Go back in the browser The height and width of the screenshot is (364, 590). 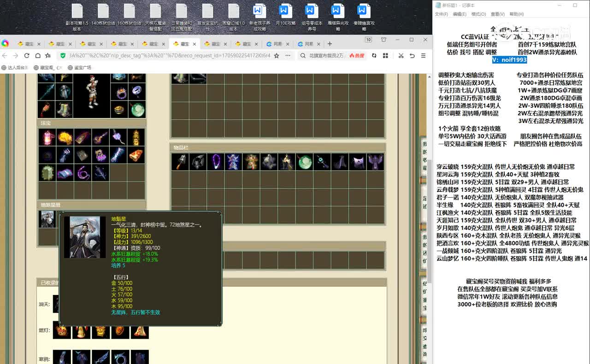pyautogui.click(x=5, y=56)
